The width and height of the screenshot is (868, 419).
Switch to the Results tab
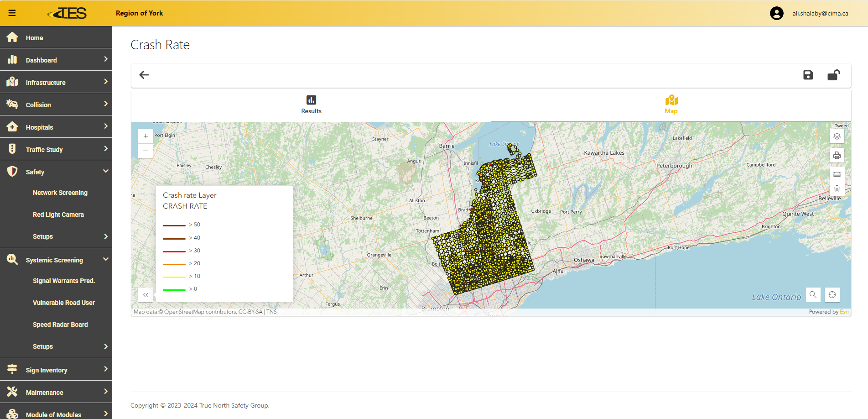[311, 105]
